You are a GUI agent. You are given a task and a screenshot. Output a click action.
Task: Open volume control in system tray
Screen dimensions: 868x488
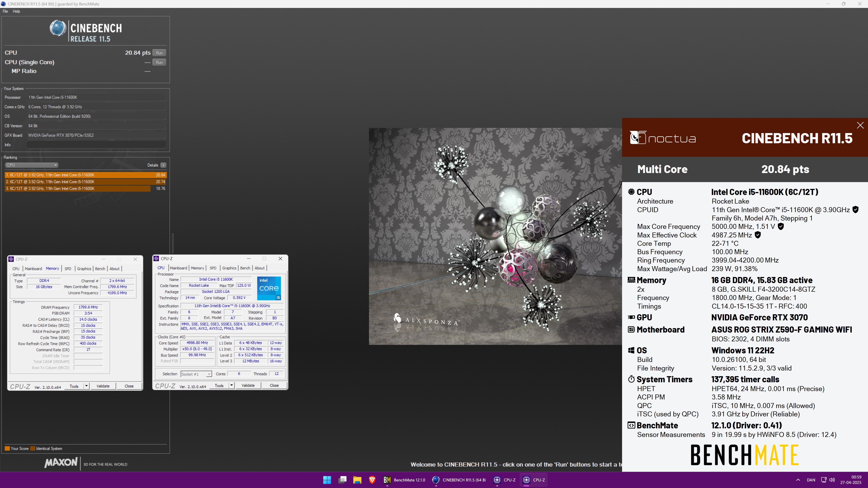click(x=832, y=480)
